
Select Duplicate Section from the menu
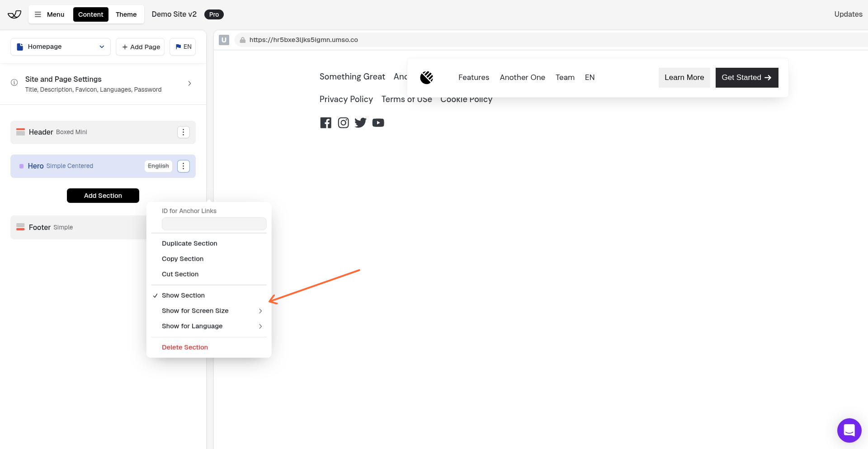(x=189, y=243)
